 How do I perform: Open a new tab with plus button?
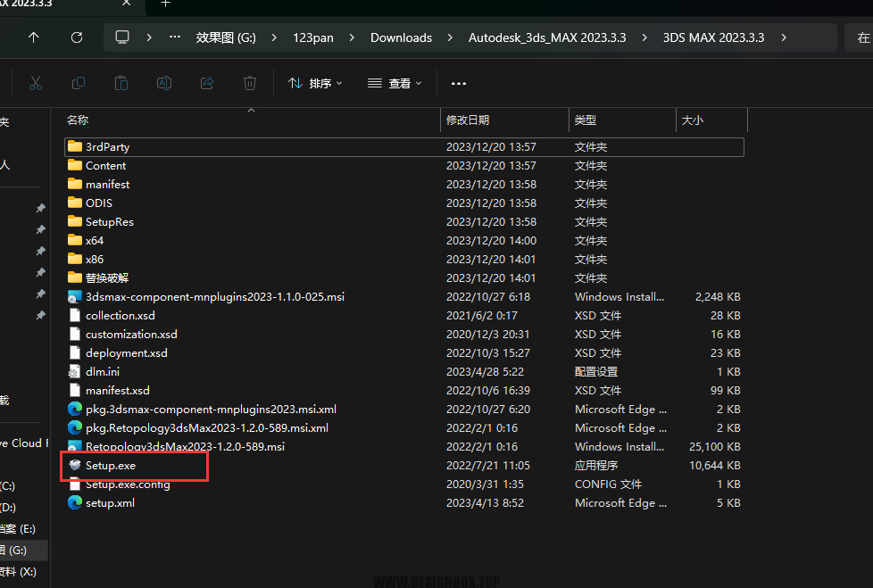pyautogui.click(x=165, y=4)
